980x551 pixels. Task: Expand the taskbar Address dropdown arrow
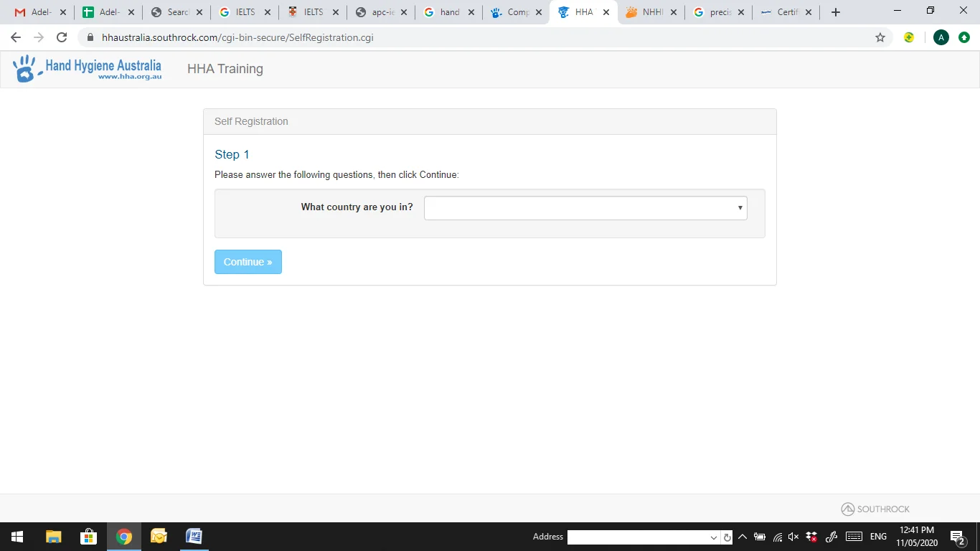click(714, 537)
